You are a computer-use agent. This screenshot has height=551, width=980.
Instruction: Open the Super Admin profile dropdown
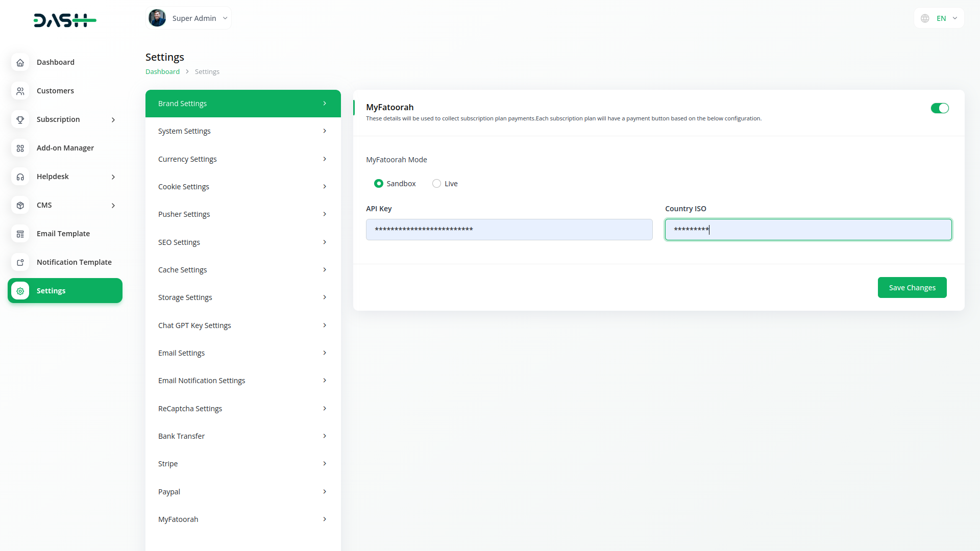coord(188,18)
